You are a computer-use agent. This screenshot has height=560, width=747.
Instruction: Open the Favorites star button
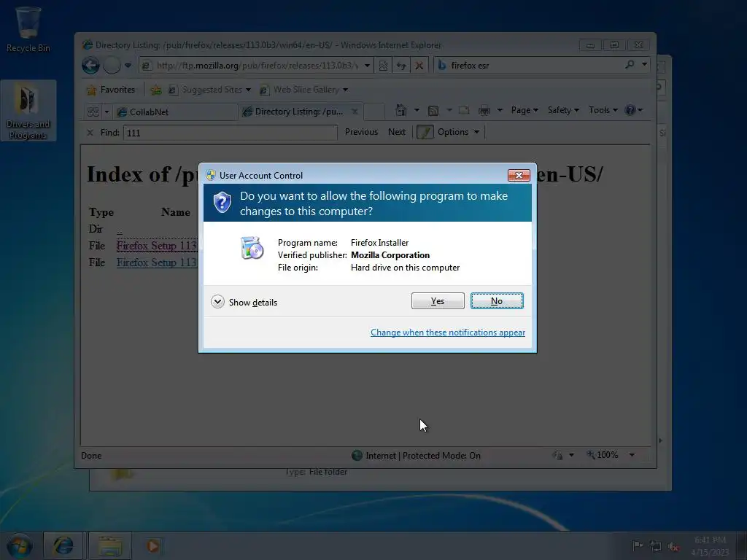111,90
